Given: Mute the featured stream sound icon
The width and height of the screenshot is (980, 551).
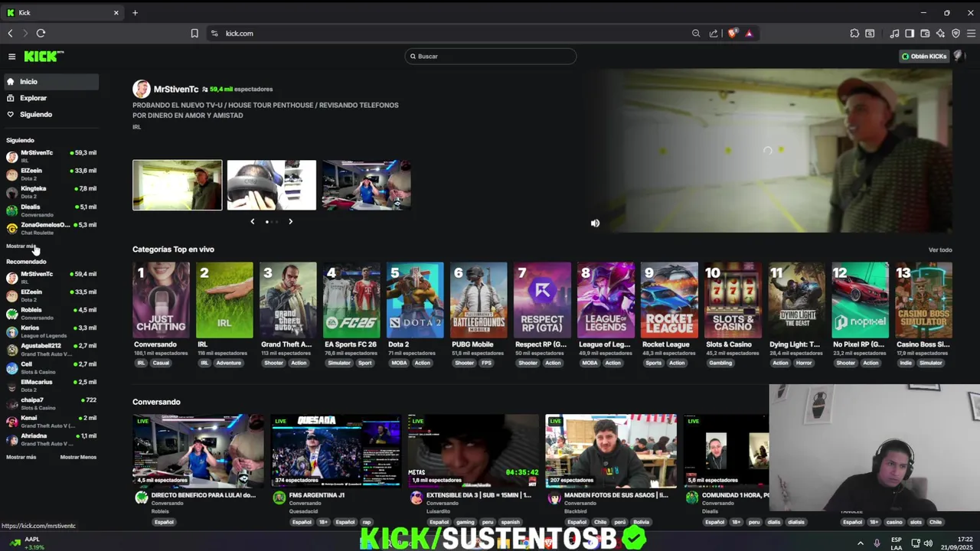Looking at the screenshot, I should point(595,223).
